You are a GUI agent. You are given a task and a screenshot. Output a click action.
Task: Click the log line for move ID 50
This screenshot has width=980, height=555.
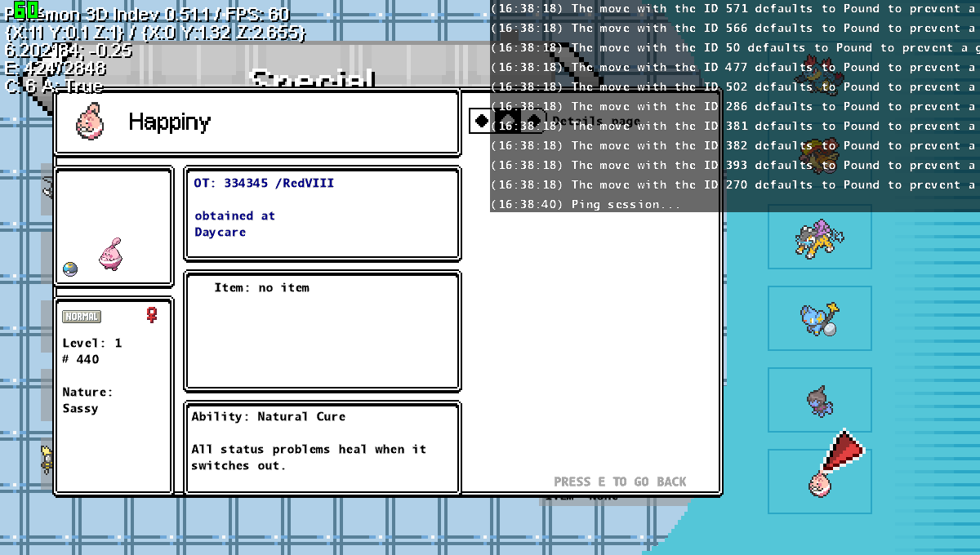click(x=735, y=47)
